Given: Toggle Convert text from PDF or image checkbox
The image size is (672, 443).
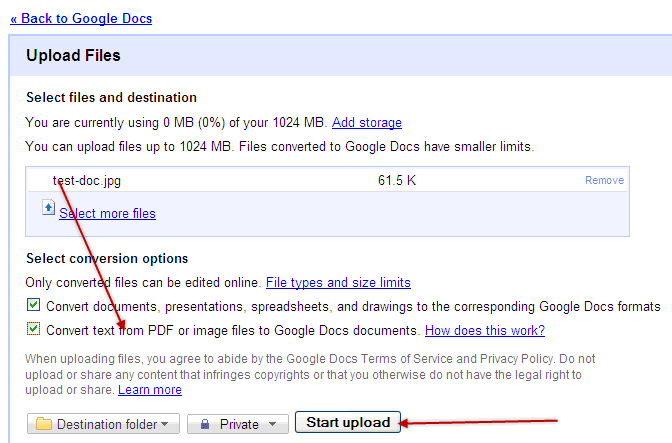Looking at the screenshot, I should coord(33,329).
